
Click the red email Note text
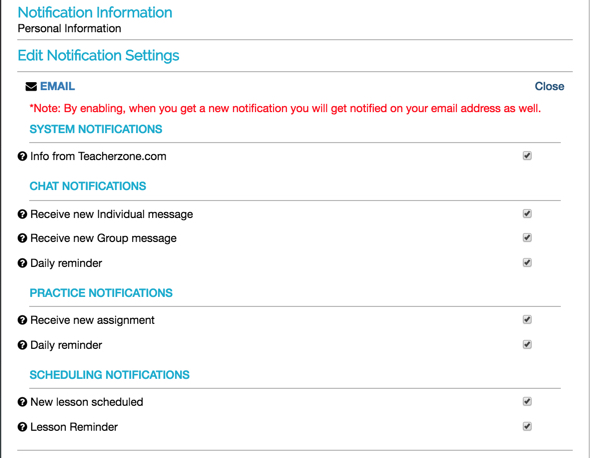[285, 109]
